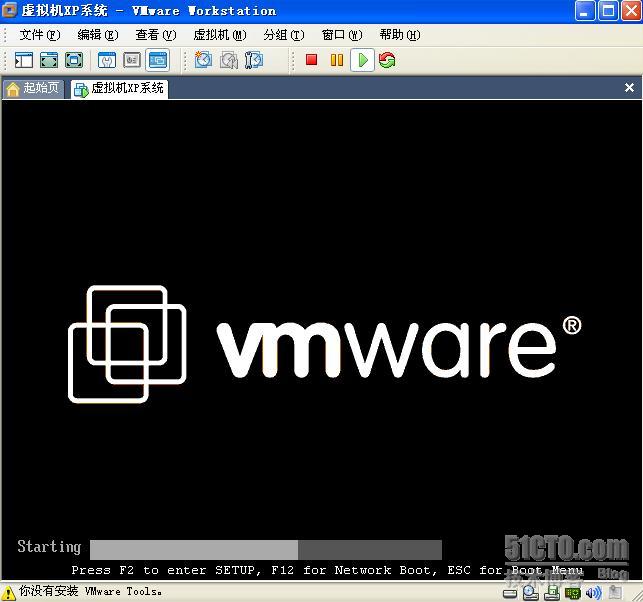
Task: Open the 编辑(E) menu
Action: [x=98, y=35]
